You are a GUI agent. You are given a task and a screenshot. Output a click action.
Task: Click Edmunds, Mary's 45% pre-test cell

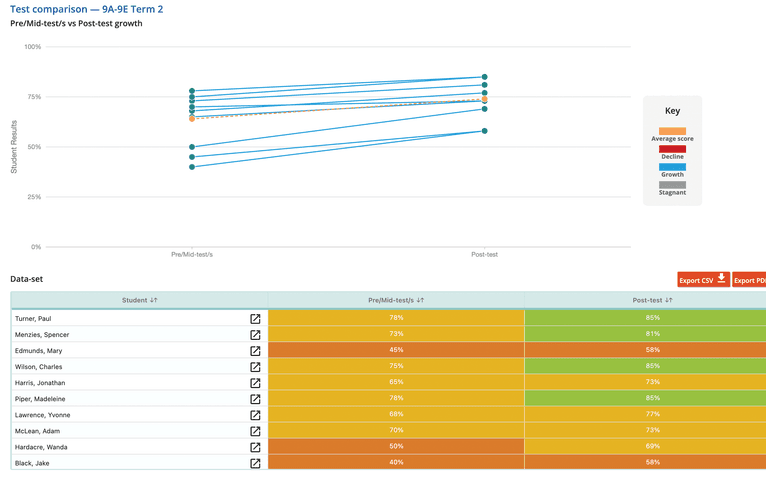396,350
